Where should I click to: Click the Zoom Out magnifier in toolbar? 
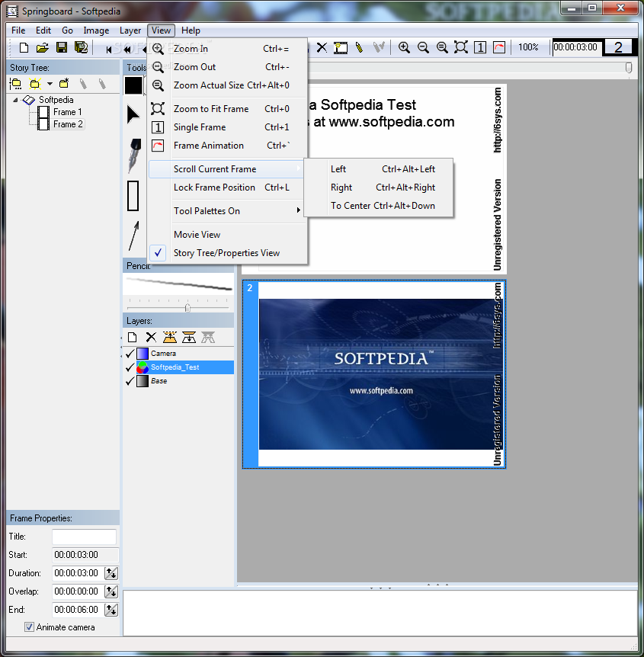[423, 47]
